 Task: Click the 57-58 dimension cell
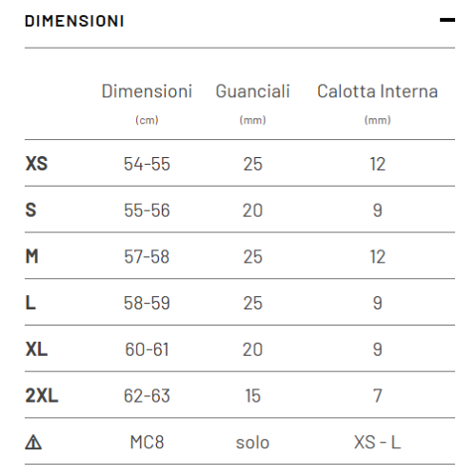tap(147, 256)
